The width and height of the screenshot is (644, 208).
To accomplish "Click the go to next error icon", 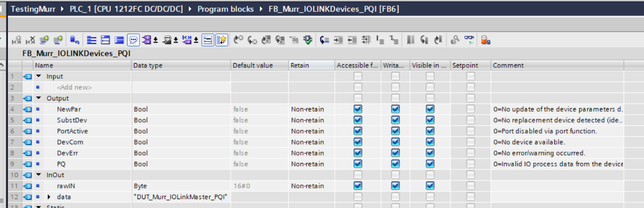I will pyautogui.click(x=252, y=40).
